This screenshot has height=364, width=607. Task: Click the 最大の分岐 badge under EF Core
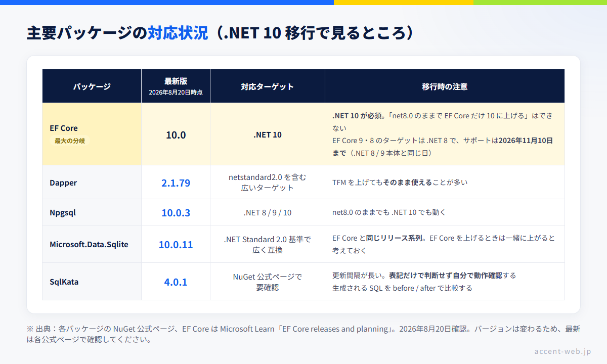coord(70,141)
